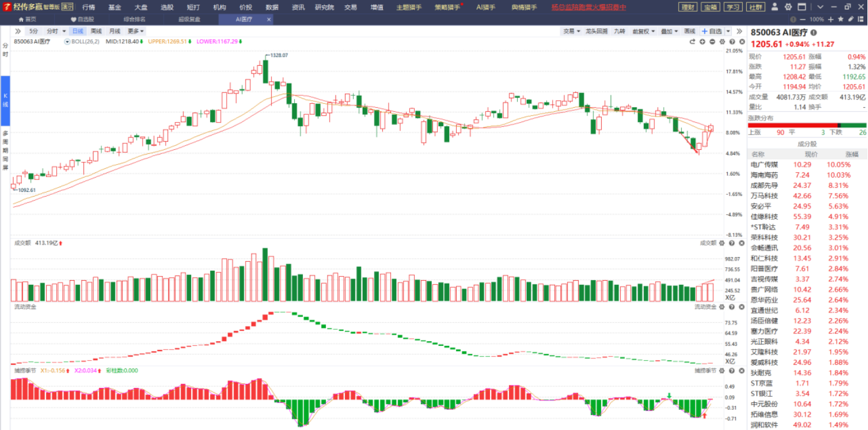Close the 流动资金 indicator panel
The height and width of the screenshot is (430, 868).
(741, 307)
